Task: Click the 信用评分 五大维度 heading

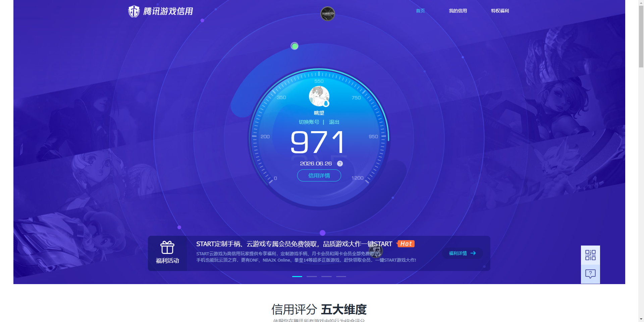Action: pos(319,309)
